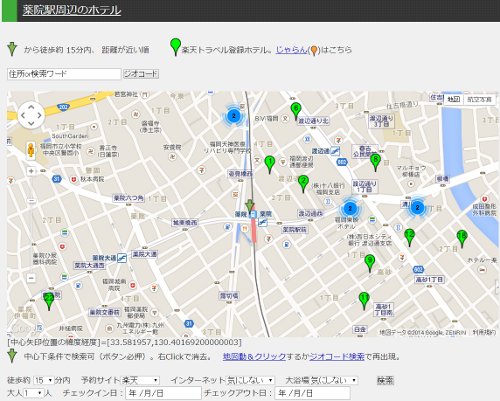Click the 薬院六つ角 intersection label
500x401 pixels.
point(128,198)
